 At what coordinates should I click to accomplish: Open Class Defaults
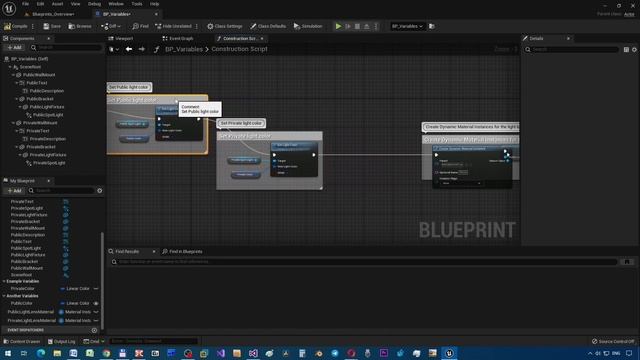[268, 26]
